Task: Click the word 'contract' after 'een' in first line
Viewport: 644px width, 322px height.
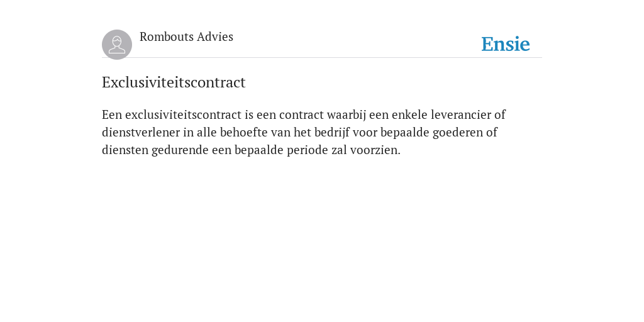Action: tap(301, 114)
